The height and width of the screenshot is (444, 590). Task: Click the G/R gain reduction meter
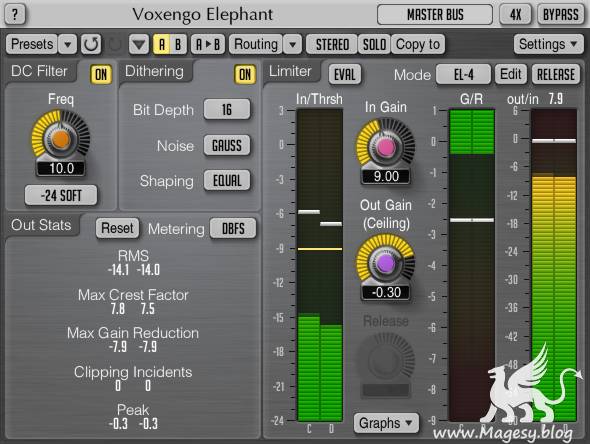click(x=472, y=265)
